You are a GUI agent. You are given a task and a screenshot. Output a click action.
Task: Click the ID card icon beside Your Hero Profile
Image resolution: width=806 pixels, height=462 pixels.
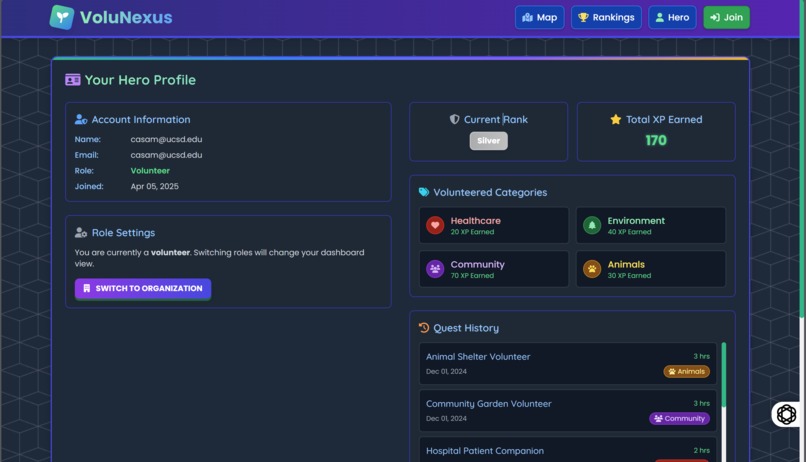point(72,80)
